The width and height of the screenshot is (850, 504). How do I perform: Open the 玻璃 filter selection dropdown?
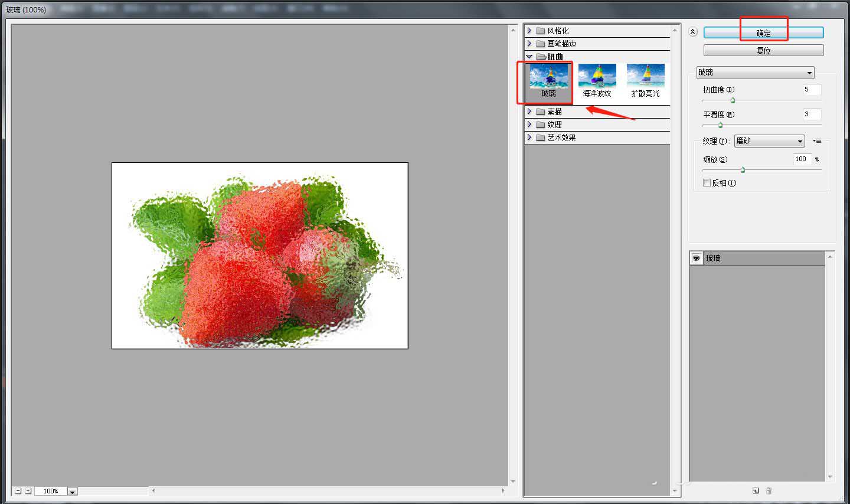(755, 73)
